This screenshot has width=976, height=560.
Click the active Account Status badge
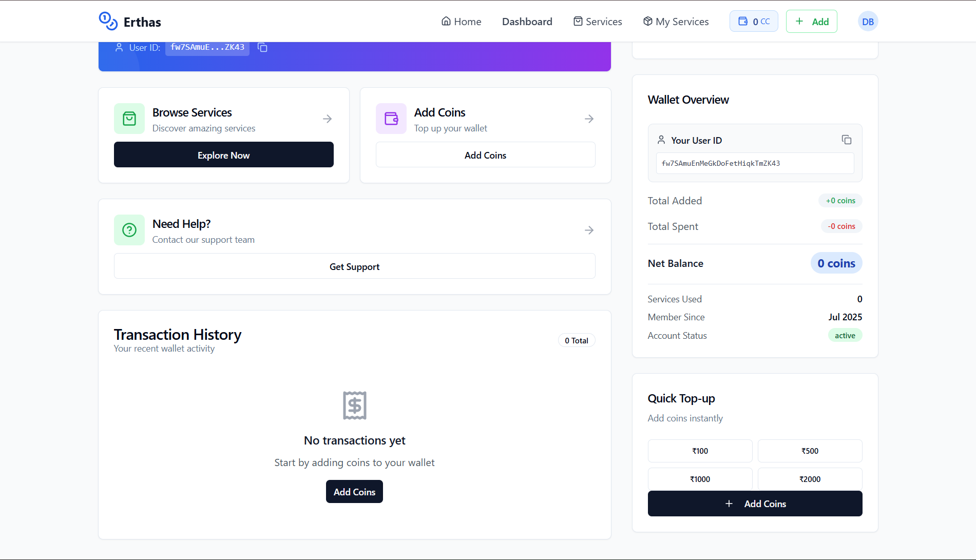845,335
